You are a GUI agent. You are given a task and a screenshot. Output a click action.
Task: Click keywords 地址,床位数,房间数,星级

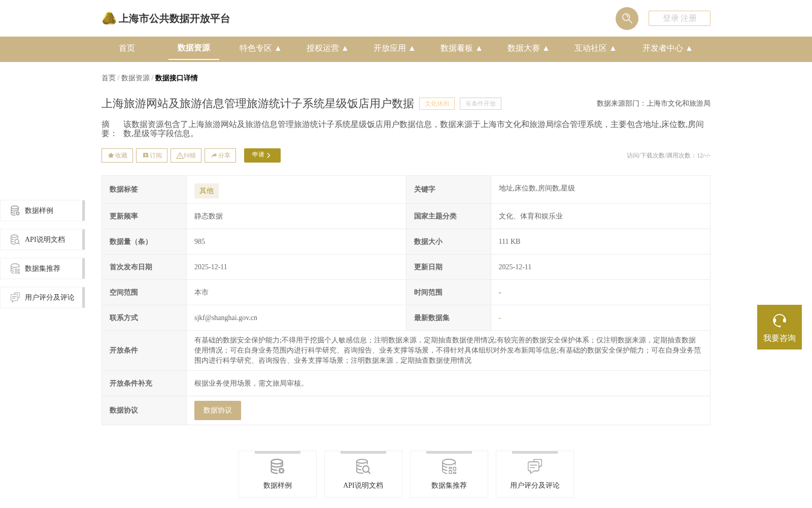coord(537,188)
